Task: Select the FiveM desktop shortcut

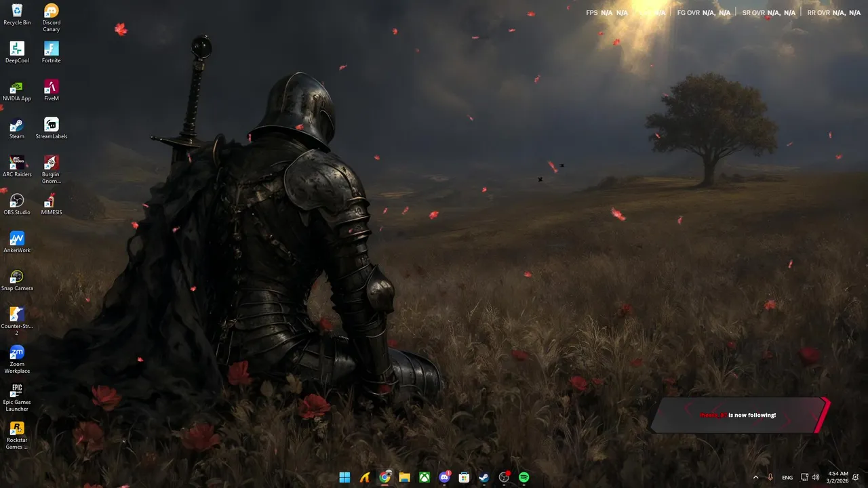Action: (52, 90)
